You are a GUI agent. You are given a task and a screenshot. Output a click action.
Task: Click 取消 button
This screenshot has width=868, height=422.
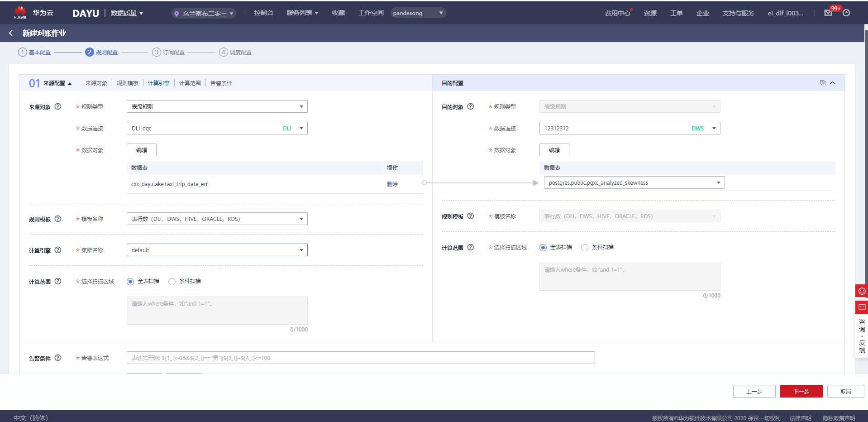click(846, 391)
